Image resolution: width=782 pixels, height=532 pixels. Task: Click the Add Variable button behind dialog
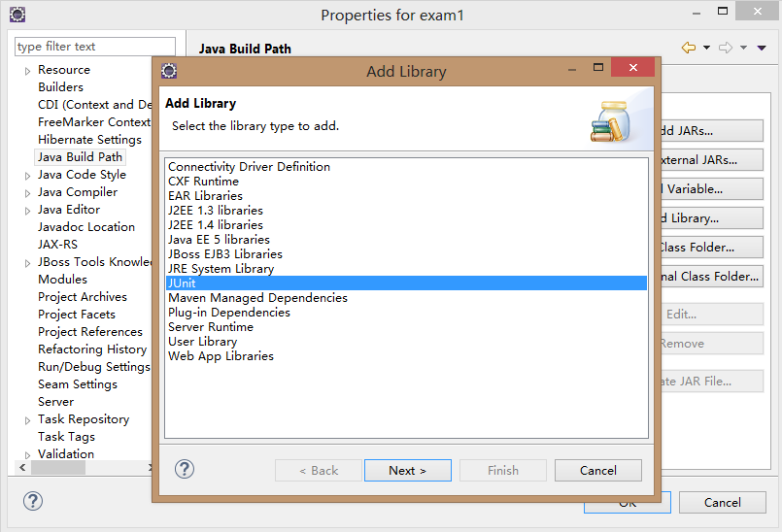pyautogui.click(x=712, y=189)
